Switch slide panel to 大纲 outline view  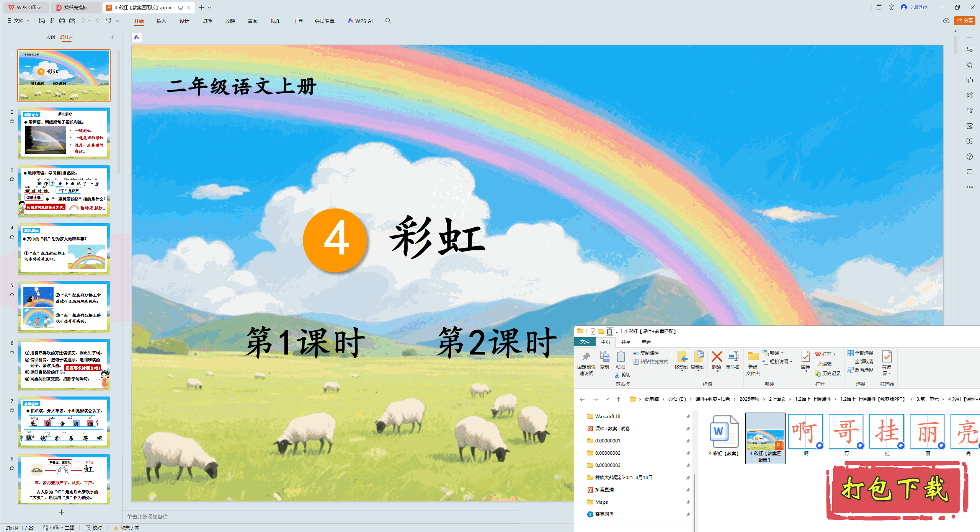50,37
